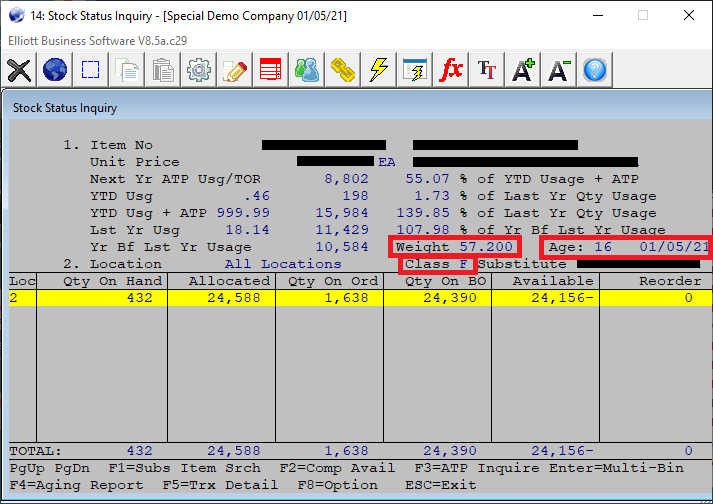Open the blue globe web icon

[x=55, y=70]
